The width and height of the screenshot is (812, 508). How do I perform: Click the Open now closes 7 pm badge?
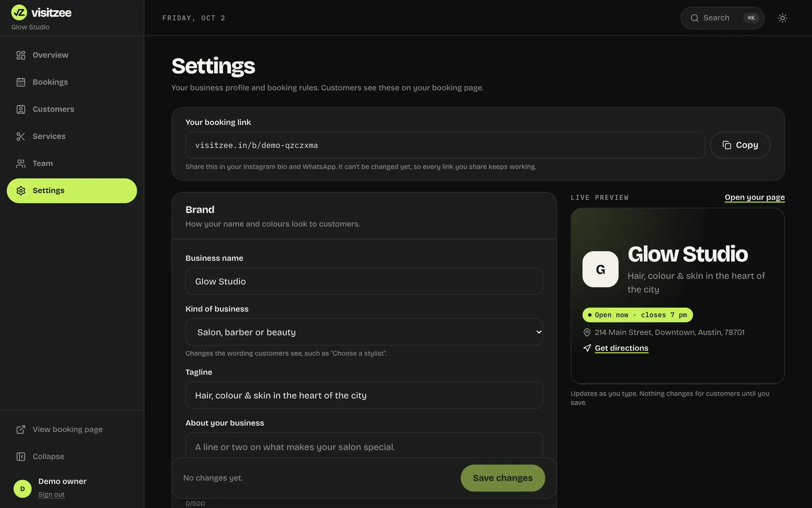[637, 315]
